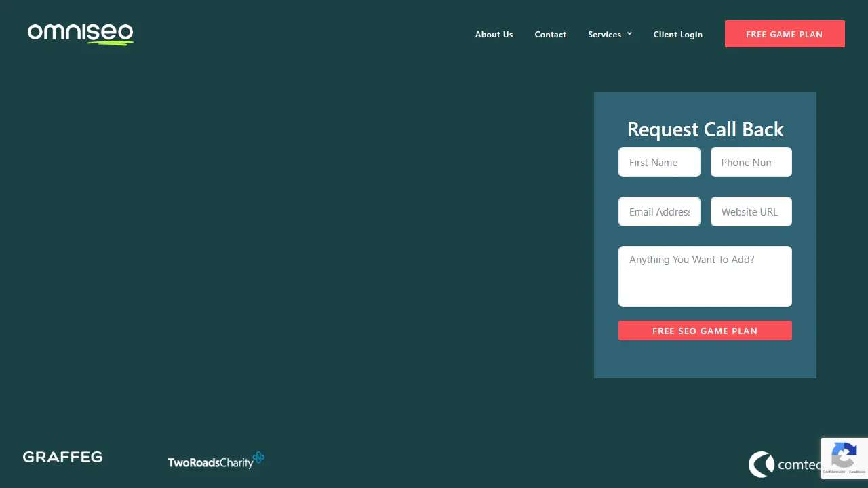Open the Conditions link on the reCAPTCHA badge

[856, 472]
